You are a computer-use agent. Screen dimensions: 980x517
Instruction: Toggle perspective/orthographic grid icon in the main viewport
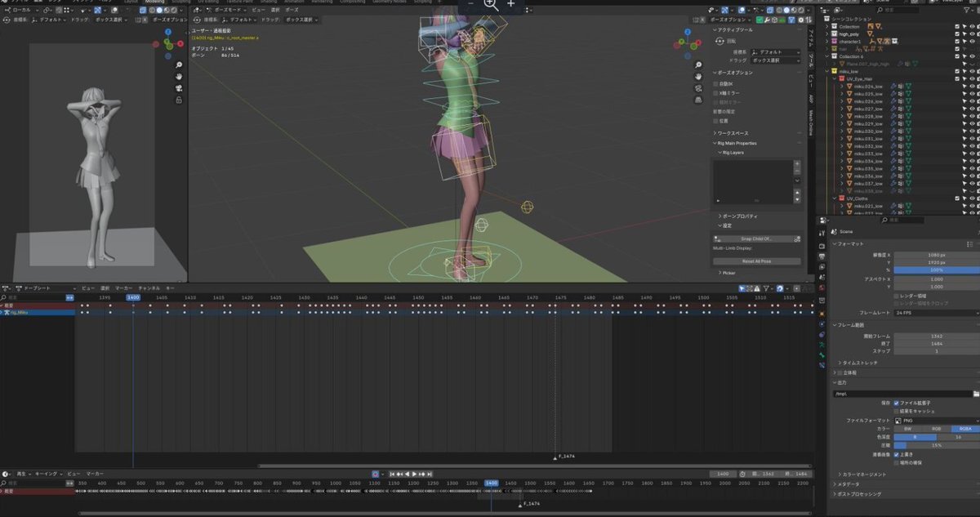(700, 100)
